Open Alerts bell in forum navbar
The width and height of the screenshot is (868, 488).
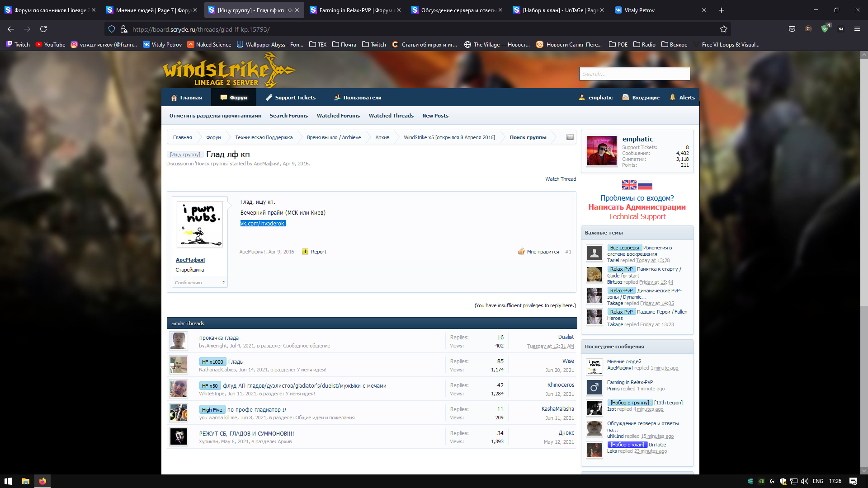[682, 98]
